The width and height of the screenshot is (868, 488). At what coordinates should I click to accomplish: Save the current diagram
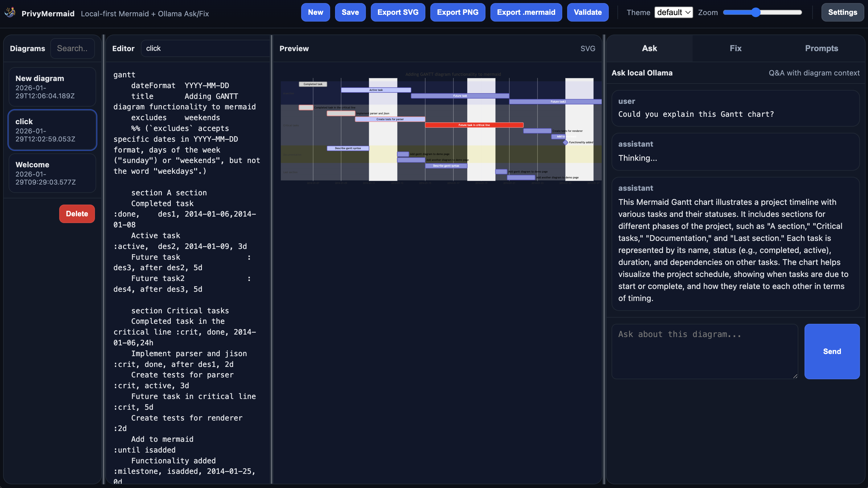(350, 12)
